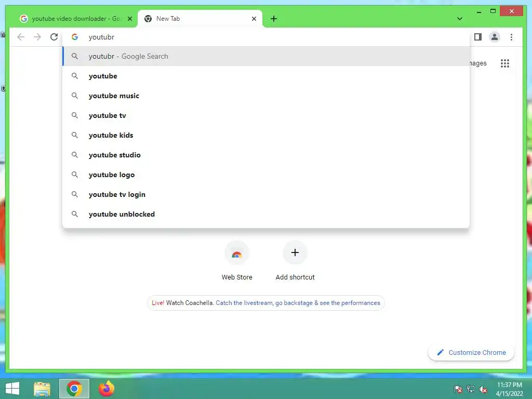Screen dimensions: 532x399
Task: Click the browser back arrow
Action: coord(21,37)
